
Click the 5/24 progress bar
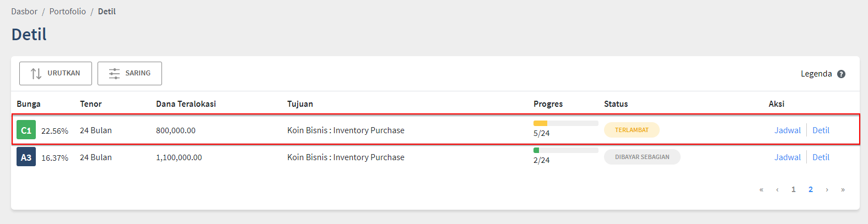pyautogui.click(x=565, y=123)
